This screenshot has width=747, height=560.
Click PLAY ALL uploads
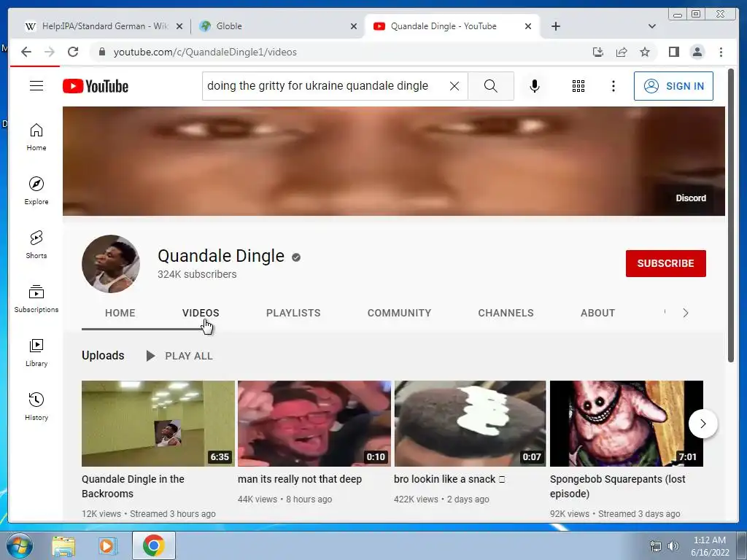pos(179,356)
